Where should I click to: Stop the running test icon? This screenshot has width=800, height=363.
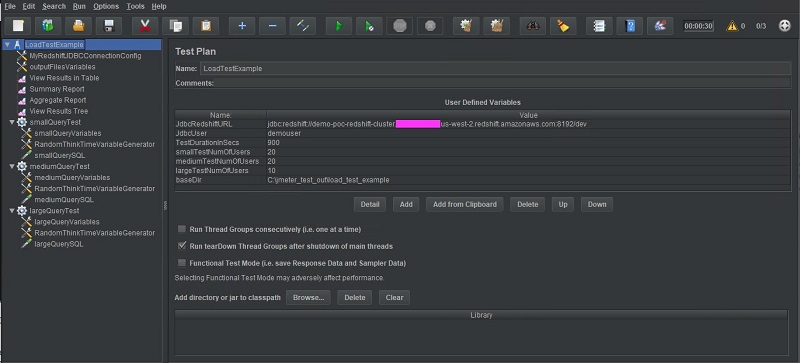(399, 26)
